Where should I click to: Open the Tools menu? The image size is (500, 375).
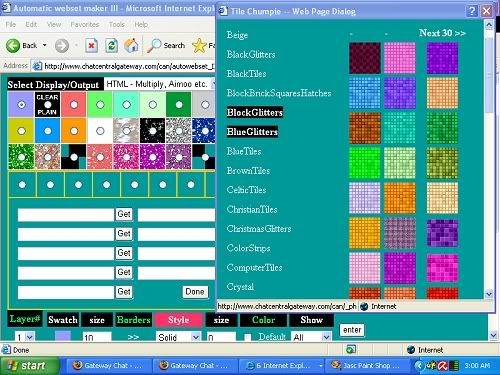(117, 24)
